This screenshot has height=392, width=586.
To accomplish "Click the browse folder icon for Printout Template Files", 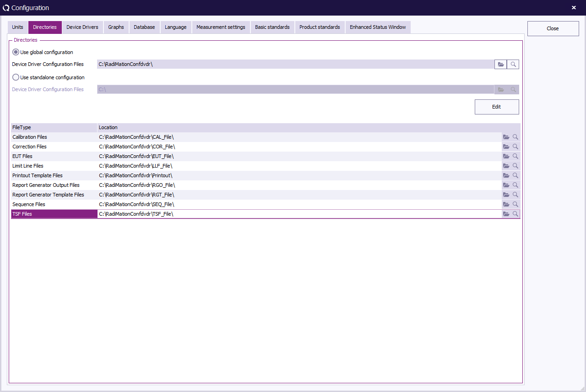I will coord(506,175).
